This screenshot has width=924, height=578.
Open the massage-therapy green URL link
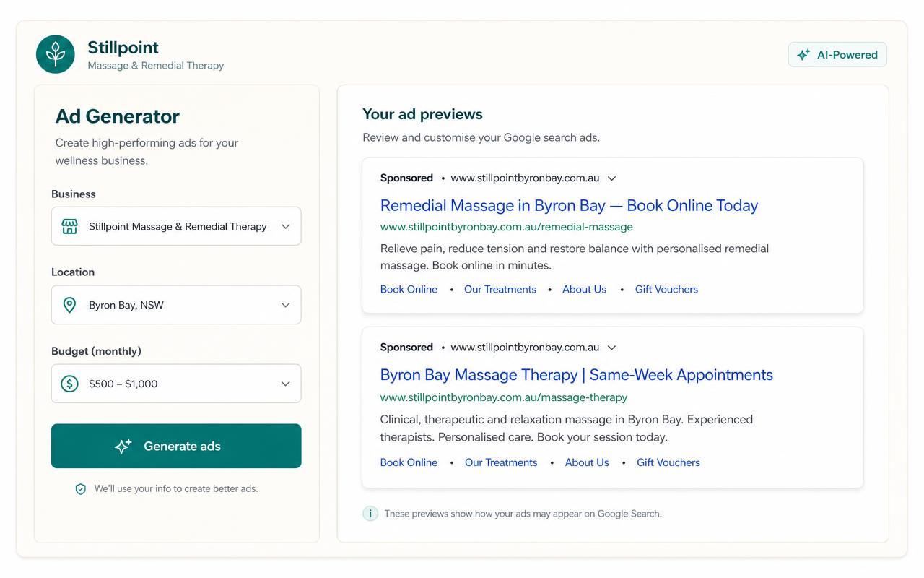[x=504, y=397]
